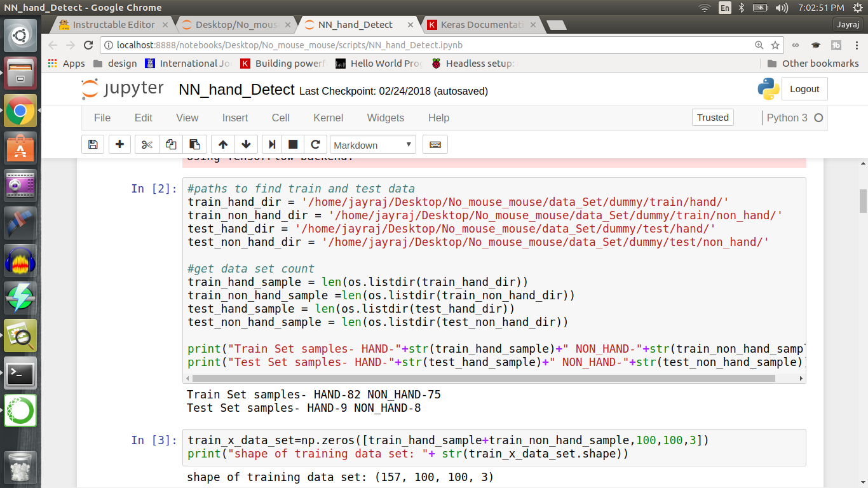Click inside code cell In [3]
This screenshot has height=488, width=868.
tap(494, 447)
